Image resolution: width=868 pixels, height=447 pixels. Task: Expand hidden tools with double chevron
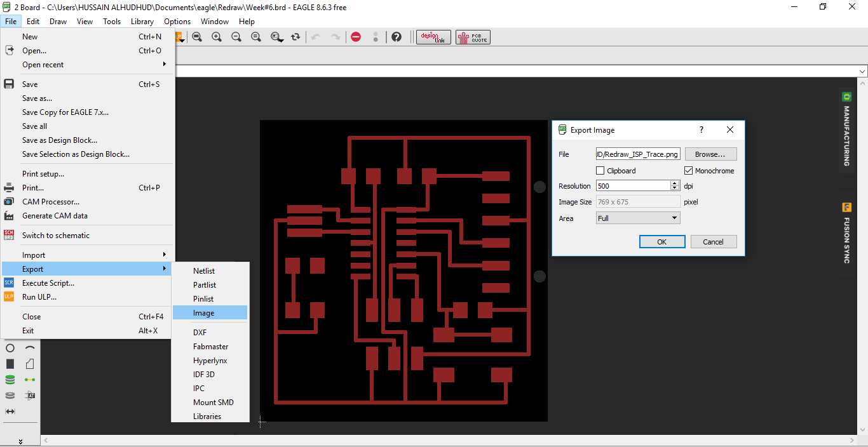pos(20,441)
